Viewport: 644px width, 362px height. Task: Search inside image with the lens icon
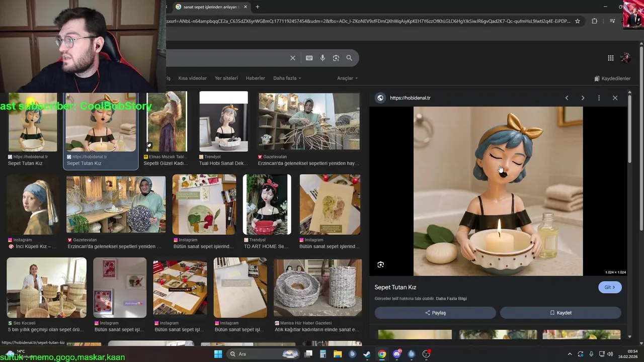[381, 264]
